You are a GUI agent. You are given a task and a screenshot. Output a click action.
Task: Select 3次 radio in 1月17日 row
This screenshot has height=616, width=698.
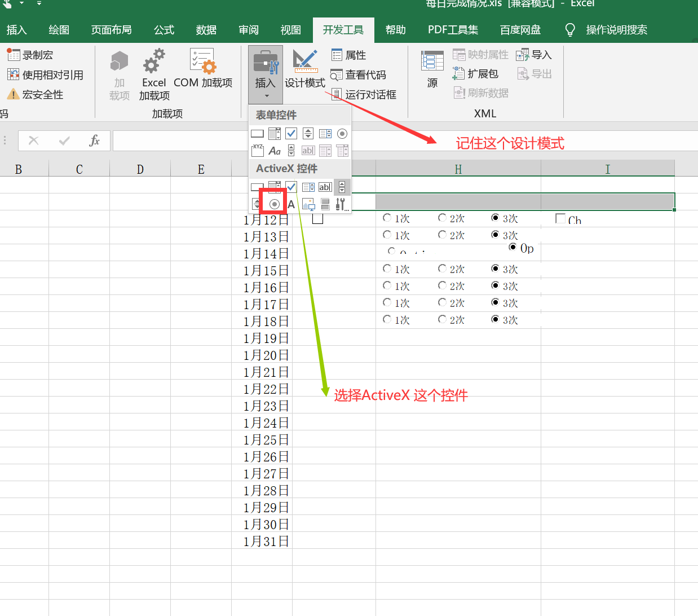coord(495,302)
